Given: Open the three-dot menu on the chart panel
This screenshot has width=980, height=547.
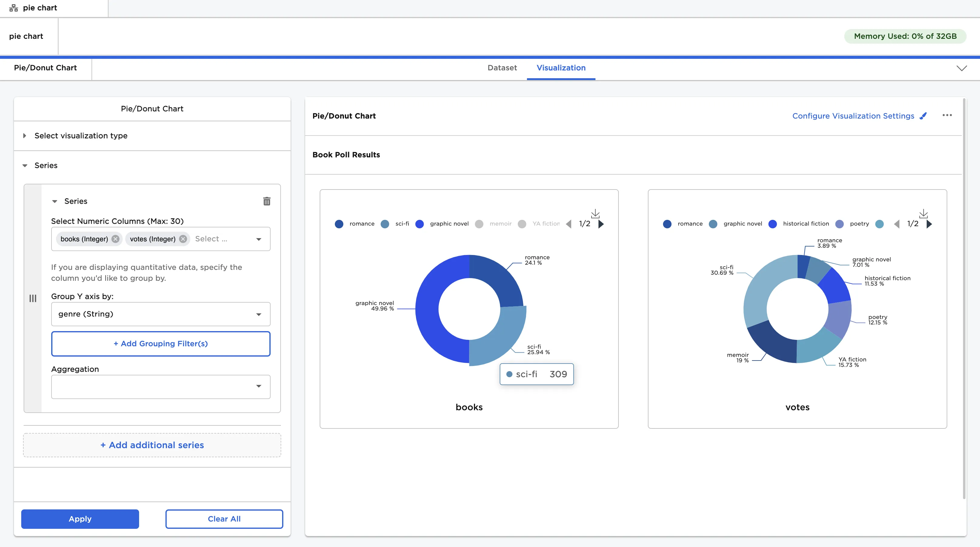Looking at the screenshot, I should [948, 115].
